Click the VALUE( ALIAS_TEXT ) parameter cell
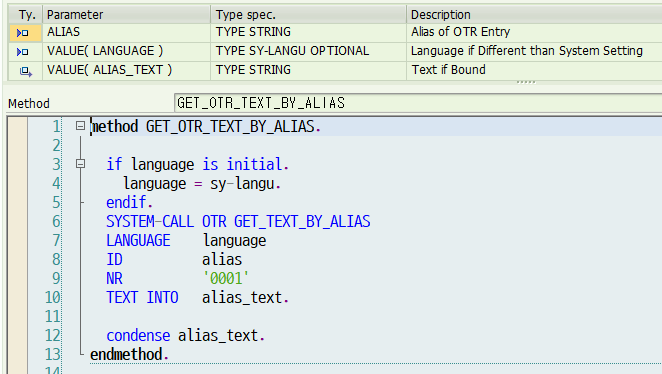The height and width of the screenshot is (374, 662). [126, 70]
